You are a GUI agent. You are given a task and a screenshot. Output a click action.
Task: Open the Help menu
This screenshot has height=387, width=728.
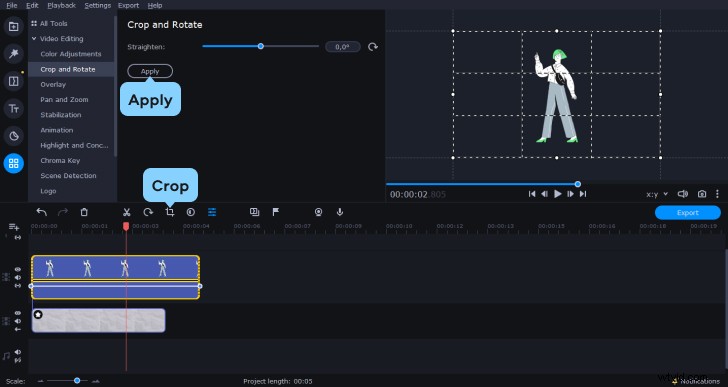(x=155, y=5)
